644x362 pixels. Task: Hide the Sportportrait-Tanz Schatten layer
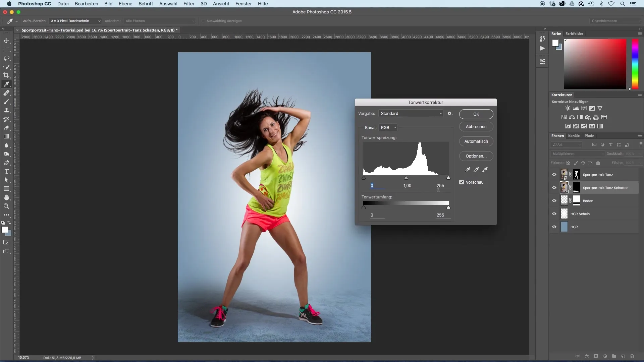tap(554, 188)
